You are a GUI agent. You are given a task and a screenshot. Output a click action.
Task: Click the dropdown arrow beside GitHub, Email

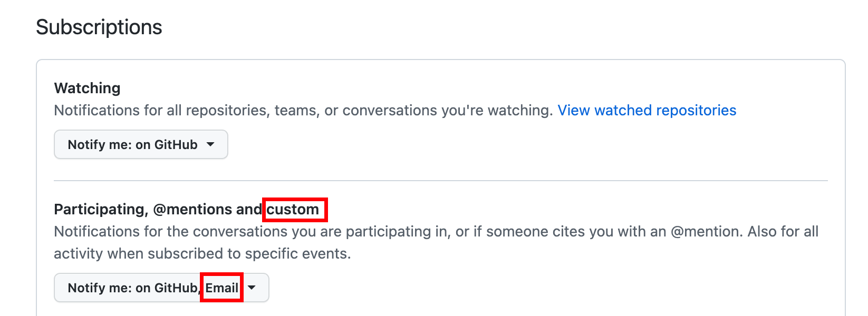click(x=252, y=288)
